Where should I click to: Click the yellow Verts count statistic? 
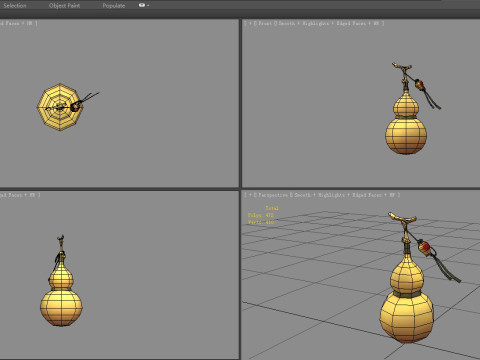pyautogui.click(x=261, y=222)
